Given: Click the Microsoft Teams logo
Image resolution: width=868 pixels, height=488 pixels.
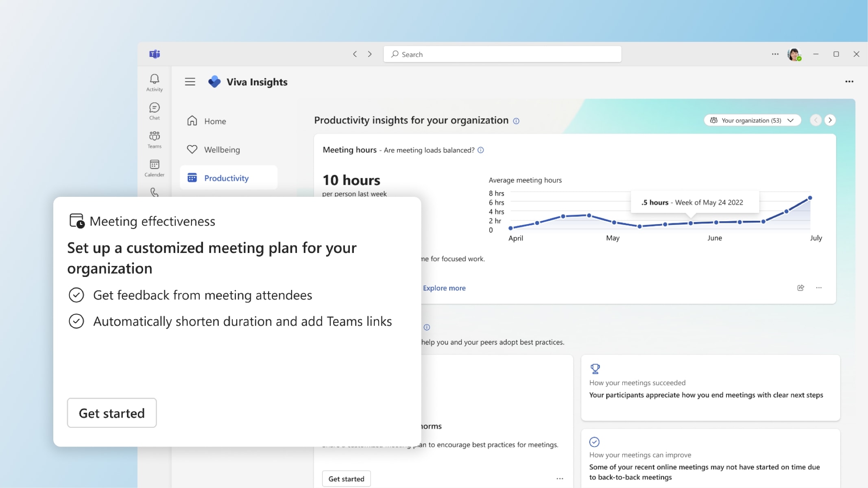Looking at the screenshot, I should tap(155, 54).
